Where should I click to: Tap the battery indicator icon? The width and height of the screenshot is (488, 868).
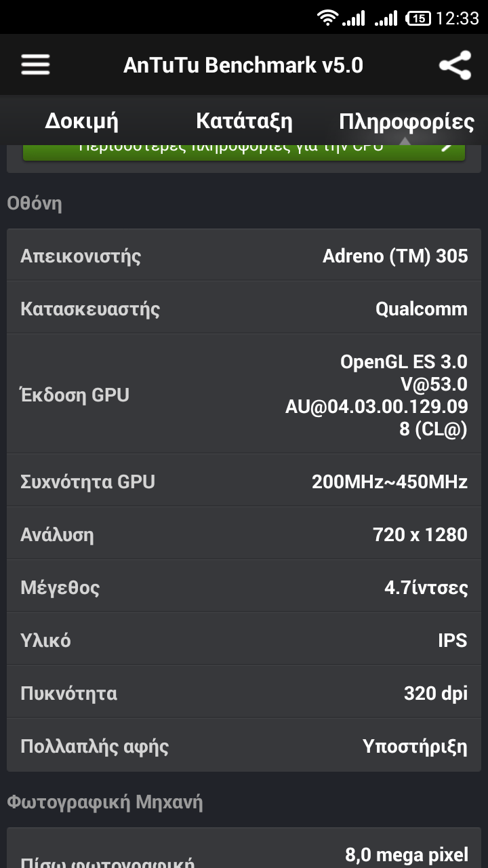(x=418, y=18)
